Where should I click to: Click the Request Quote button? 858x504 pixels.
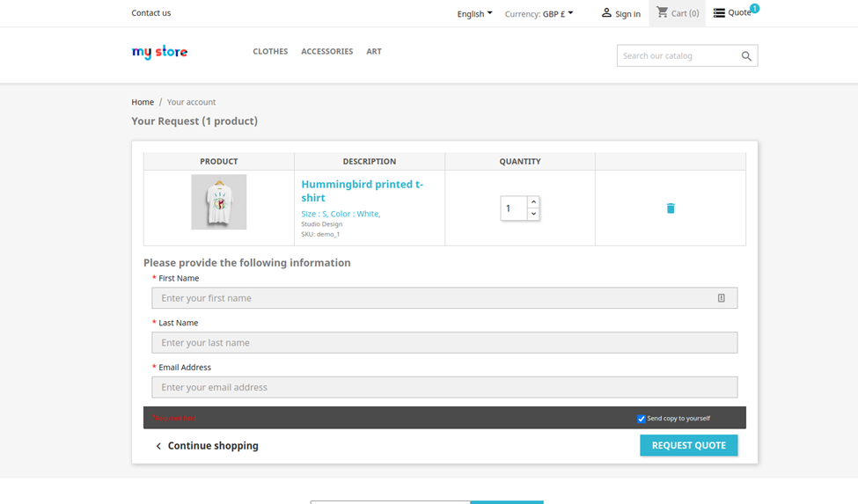(689, 446)
